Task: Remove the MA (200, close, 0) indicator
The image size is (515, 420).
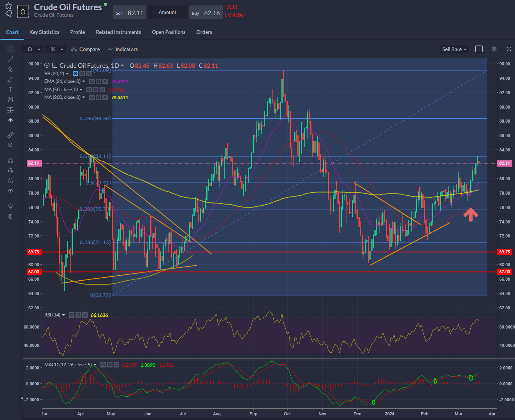Action: 105,97
